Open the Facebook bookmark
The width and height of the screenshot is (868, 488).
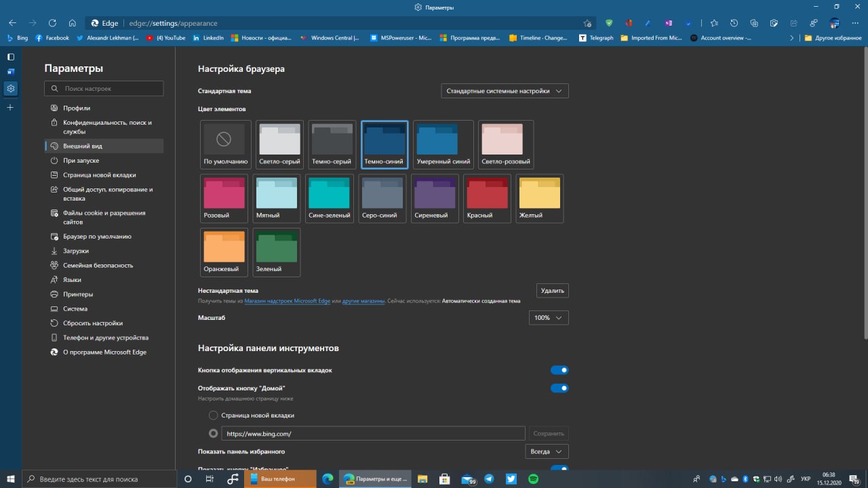click(52, 38)
